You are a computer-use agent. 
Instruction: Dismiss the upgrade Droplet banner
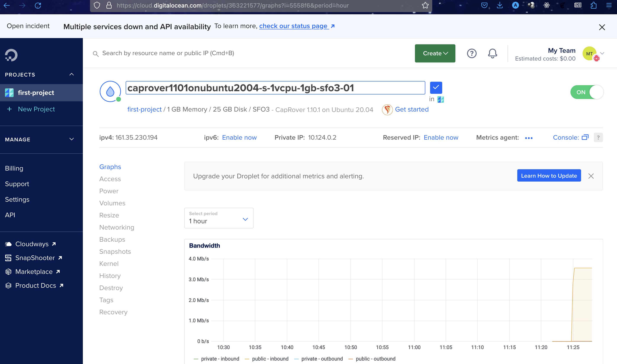(591, 176)
